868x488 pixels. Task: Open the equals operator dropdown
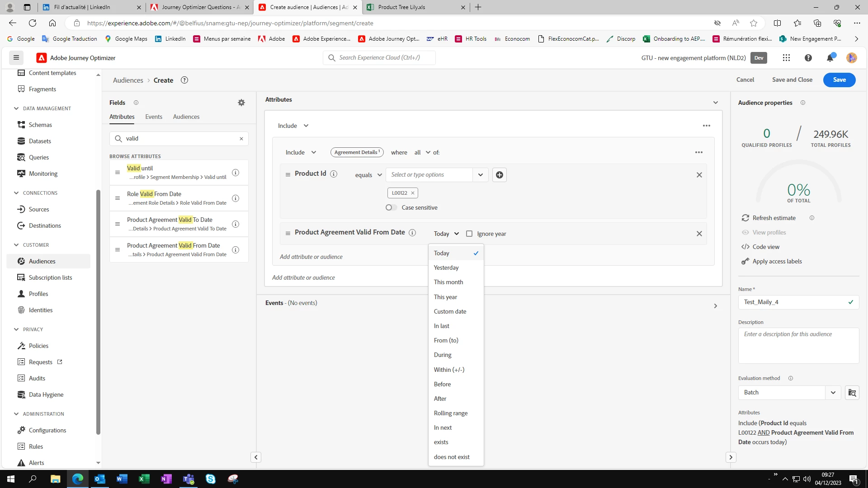(368, 175)
